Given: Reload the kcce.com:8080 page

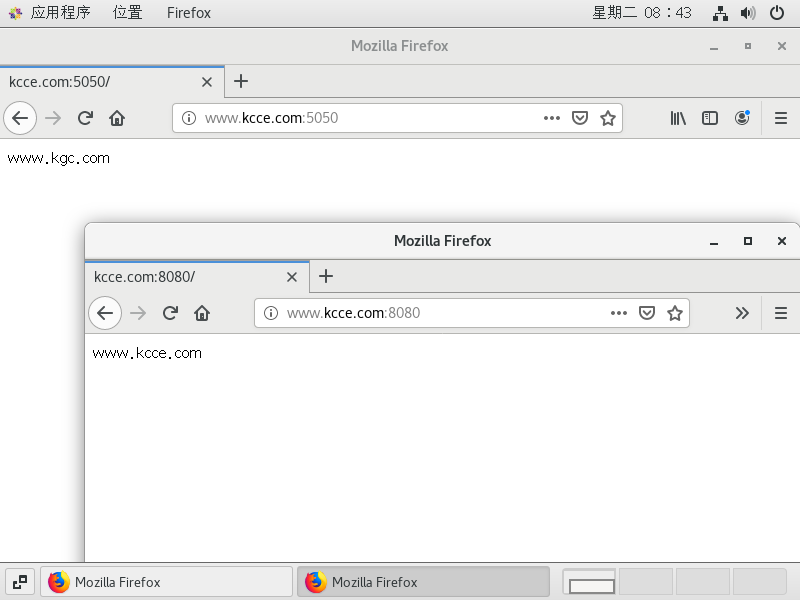Looking at the screenshot, I should (x=170, y=313).
